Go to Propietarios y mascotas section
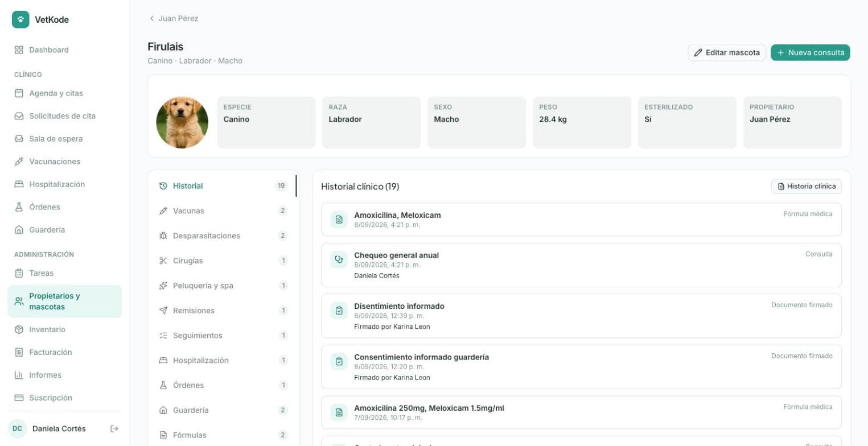Screen dimensions: 868x446 [64, 302]
